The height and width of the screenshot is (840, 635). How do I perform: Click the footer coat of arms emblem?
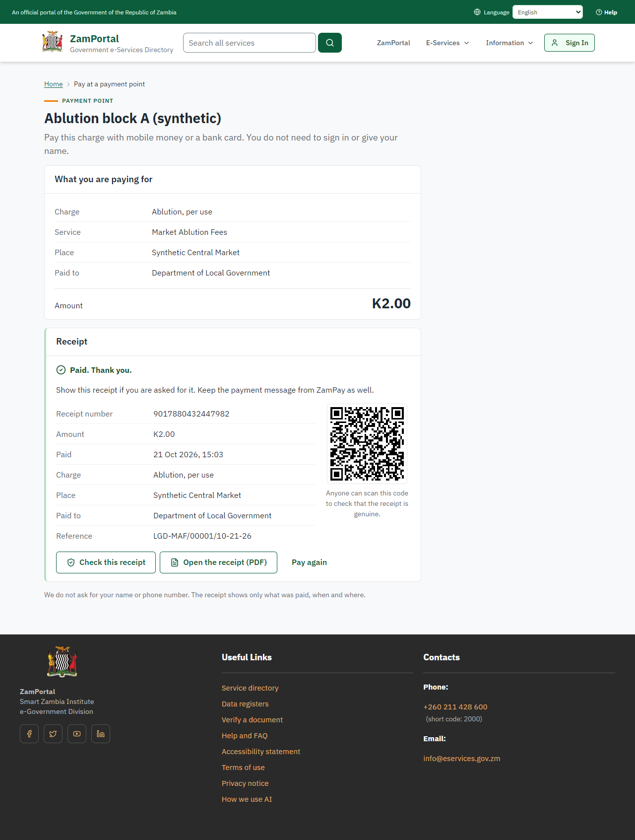pos(62,662)
